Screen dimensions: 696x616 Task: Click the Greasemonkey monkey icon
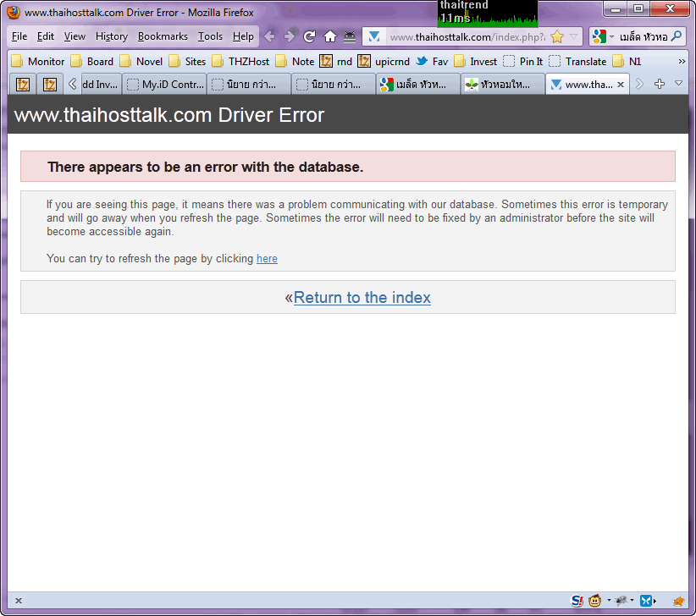point(594,601)
